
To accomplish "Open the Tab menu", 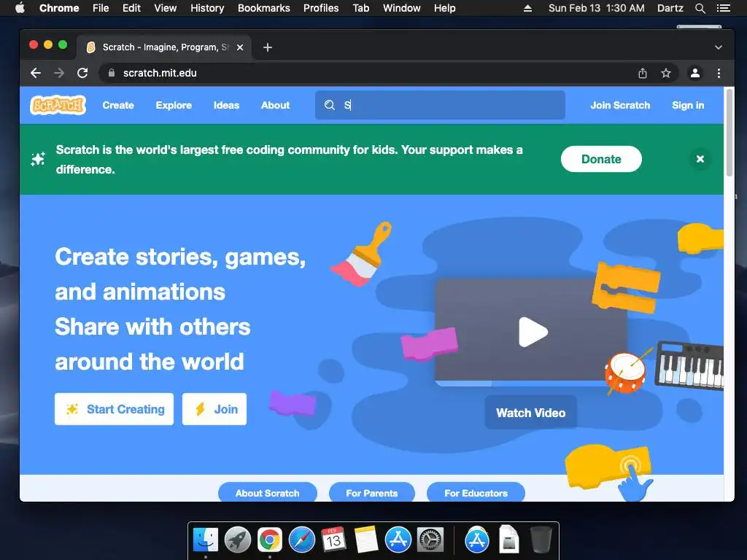I will pos(361,8).
